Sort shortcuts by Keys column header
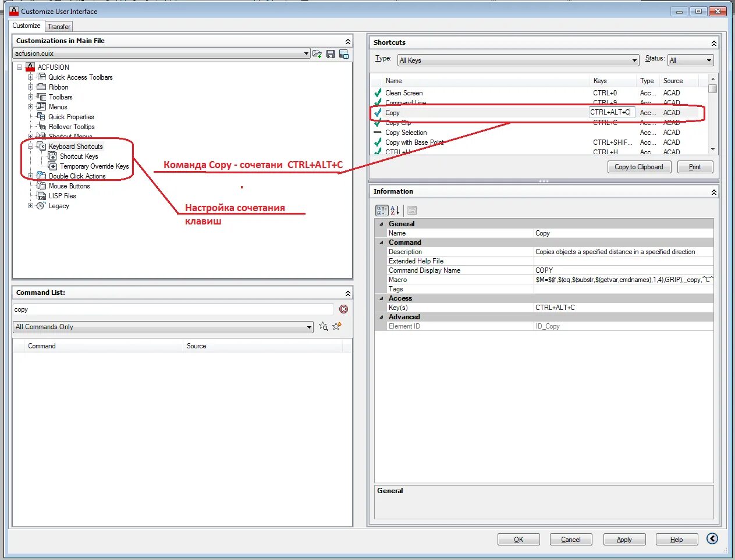This screenshot has width=735, height=560. (613, 81)
